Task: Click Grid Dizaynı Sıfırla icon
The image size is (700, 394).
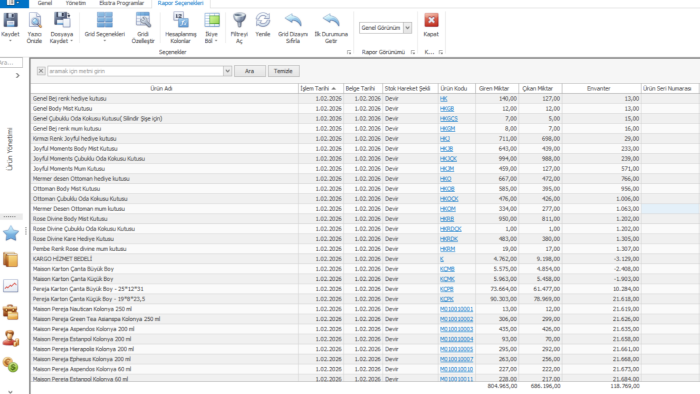Action: pos(293,21)
